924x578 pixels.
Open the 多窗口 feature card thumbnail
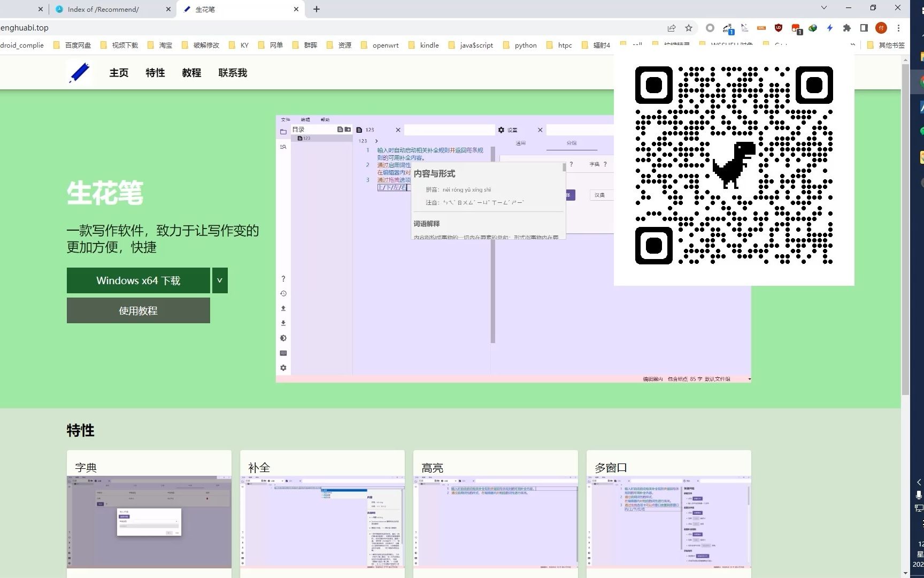(x=669, y=522)
